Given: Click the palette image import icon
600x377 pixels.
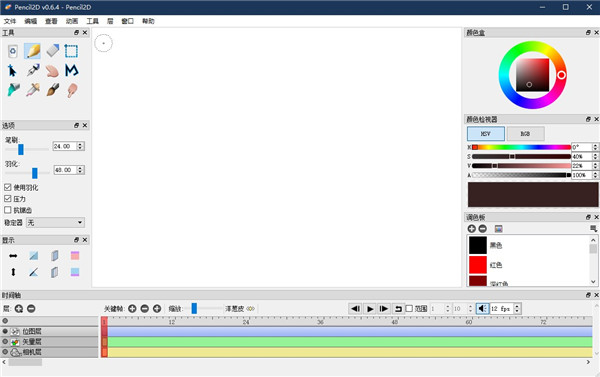Looking at the screenshot, I should [498, 228].
